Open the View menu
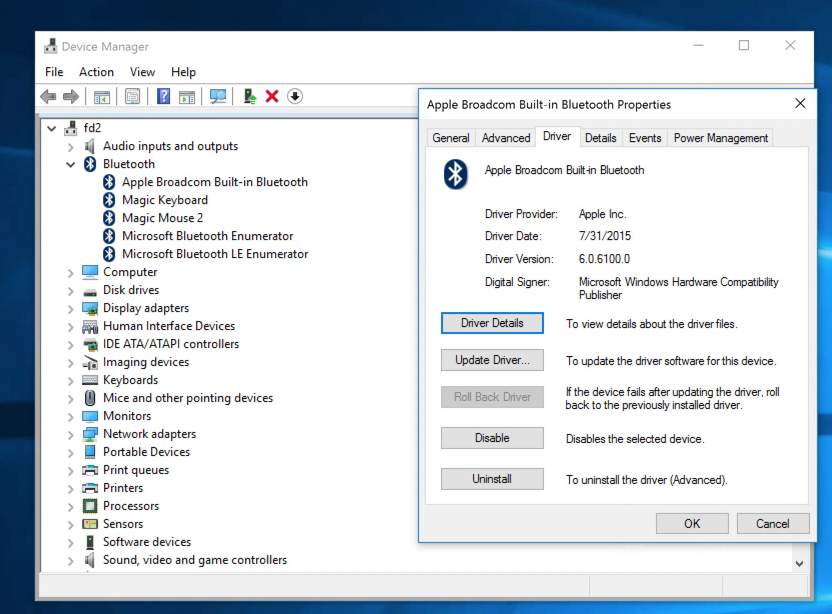This screenshot has width=832, height=614. [142, 72]
